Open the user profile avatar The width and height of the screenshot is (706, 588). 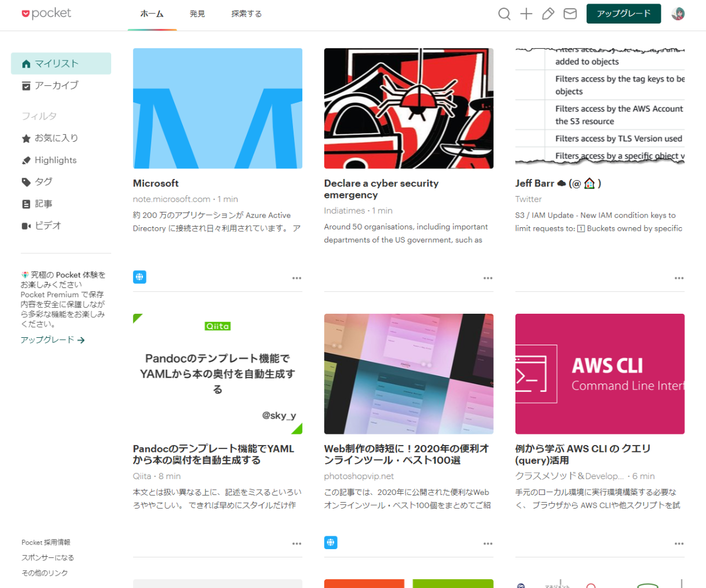point(678,14)
